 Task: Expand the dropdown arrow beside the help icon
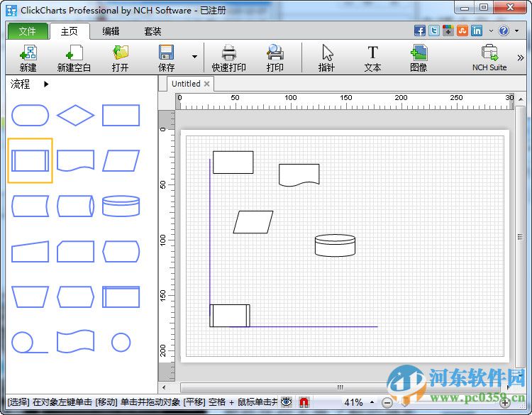(516, 31)
